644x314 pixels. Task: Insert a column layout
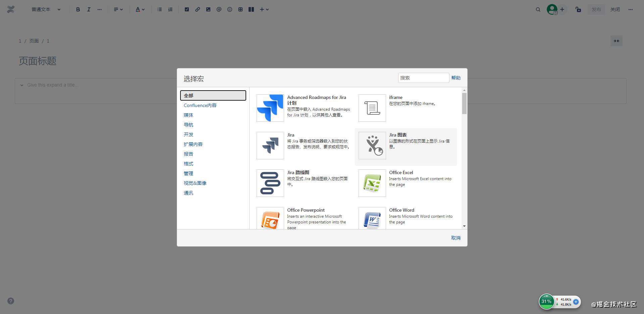point(251,9)
